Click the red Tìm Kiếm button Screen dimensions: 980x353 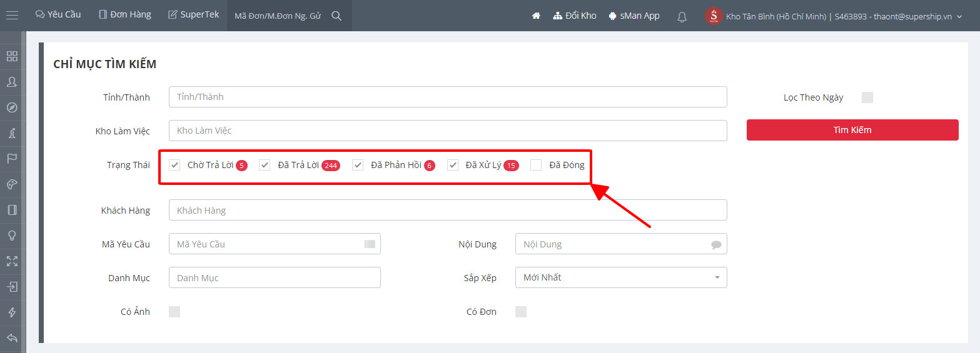pos(852,130)
